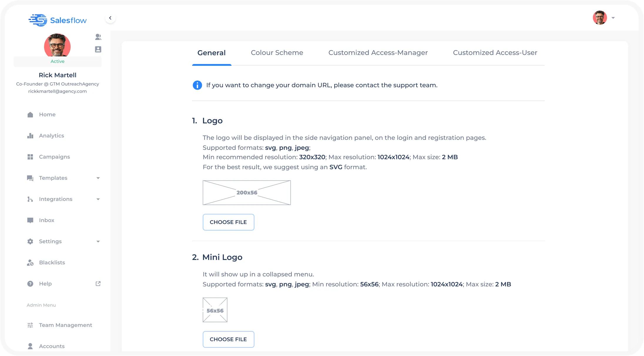Click the Help question mark icon
Screen dimensions: 644x356
30,284
